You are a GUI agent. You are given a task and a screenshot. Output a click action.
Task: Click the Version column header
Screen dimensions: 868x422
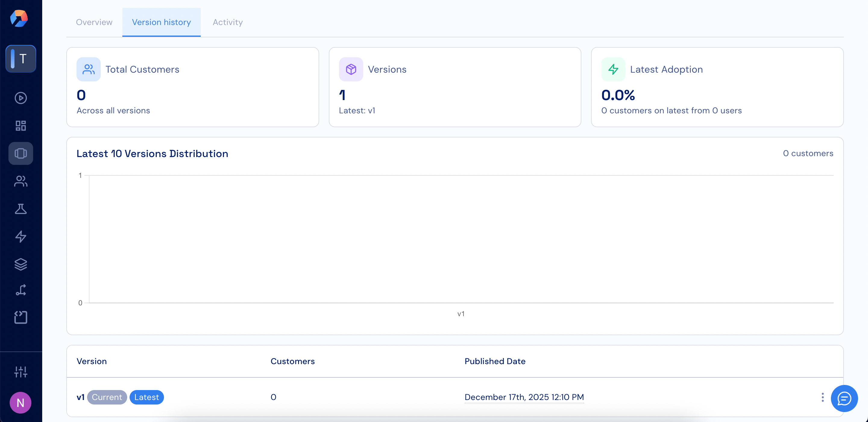[92, 361]
